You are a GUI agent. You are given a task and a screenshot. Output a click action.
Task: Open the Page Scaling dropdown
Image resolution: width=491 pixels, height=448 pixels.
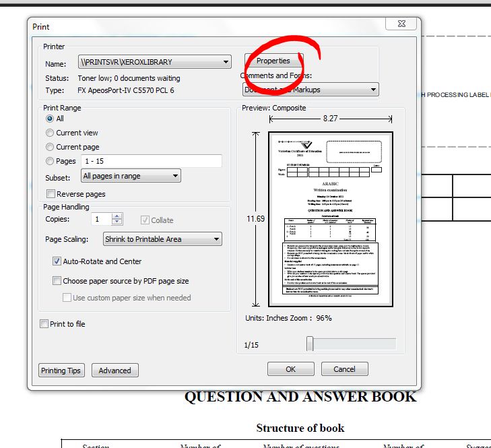point(162,239)
